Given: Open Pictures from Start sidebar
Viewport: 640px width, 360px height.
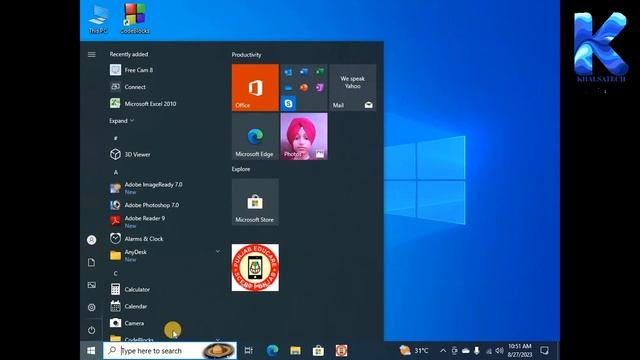Looking at the screenshot, I should tap(91, 285).
